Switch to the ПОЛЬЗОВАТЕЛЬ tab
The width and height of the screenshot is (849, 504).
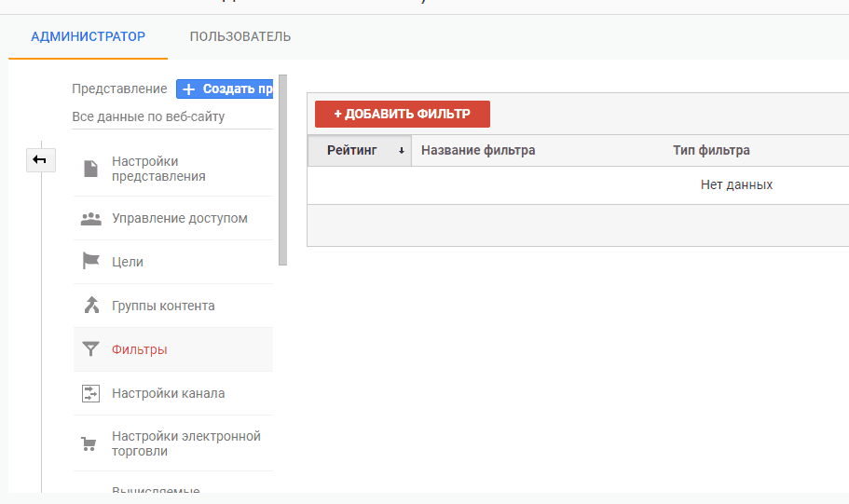[x=240, y=37]
